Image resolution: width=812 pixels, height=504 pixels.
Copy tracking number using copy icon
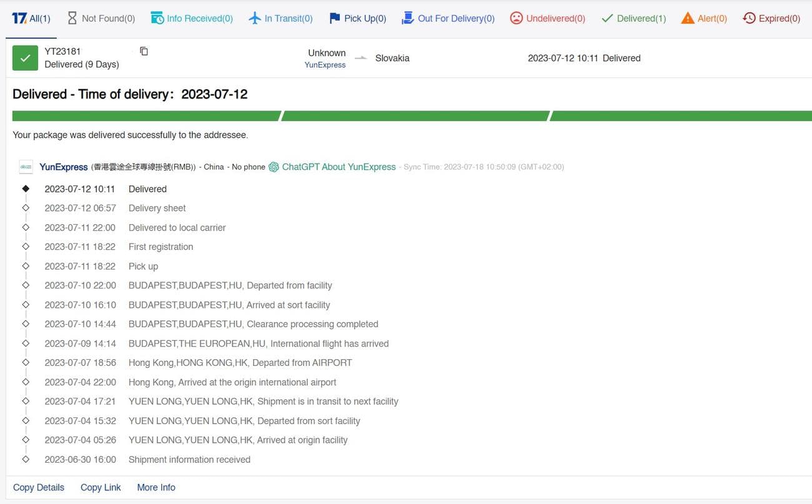pos(144,51)
